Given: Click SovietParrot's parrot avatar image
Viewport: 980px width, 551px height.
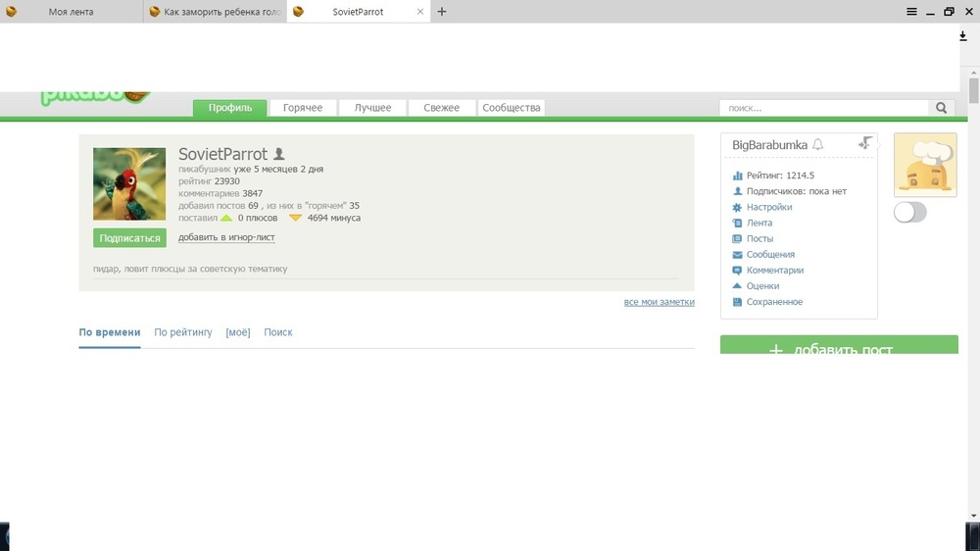Looking at the screenshot, I should [129, 183].
